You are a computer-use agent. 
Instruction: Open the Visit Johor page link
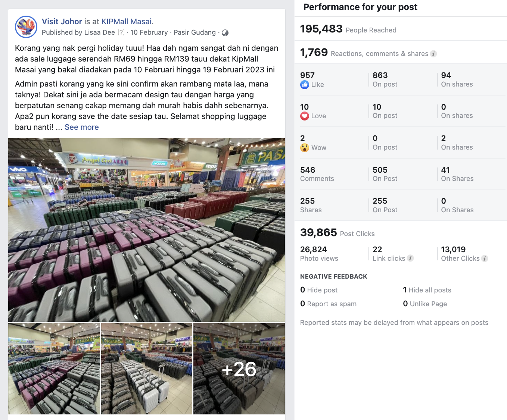click(x=62, y=22)
